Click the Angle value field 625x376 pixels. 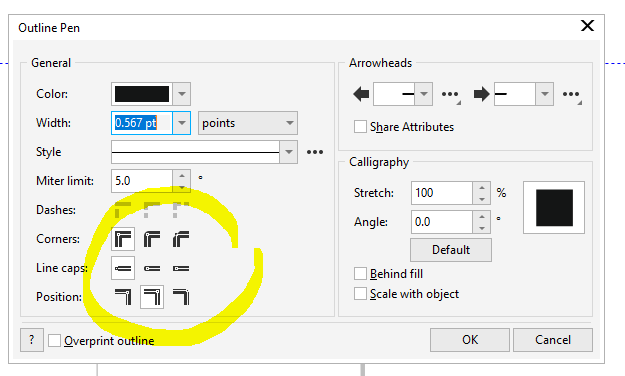pyautogui.click(x=442, y=222)
